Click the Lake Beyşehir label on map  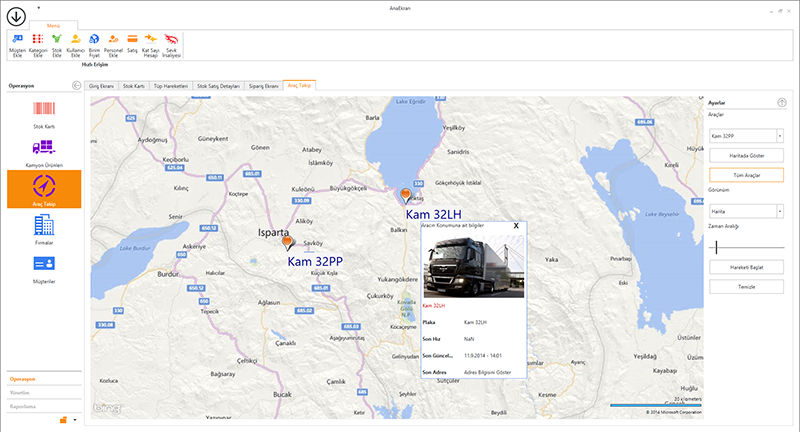point(662,214)
